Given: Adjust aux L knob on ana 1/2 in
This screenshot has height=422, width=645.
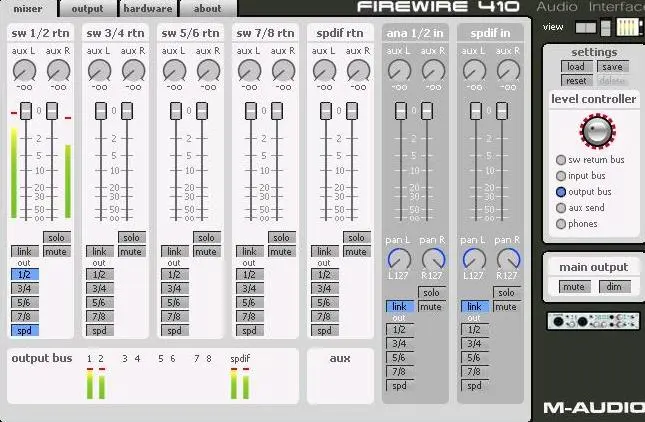Looking at the screenshot, I should point(399,70).
